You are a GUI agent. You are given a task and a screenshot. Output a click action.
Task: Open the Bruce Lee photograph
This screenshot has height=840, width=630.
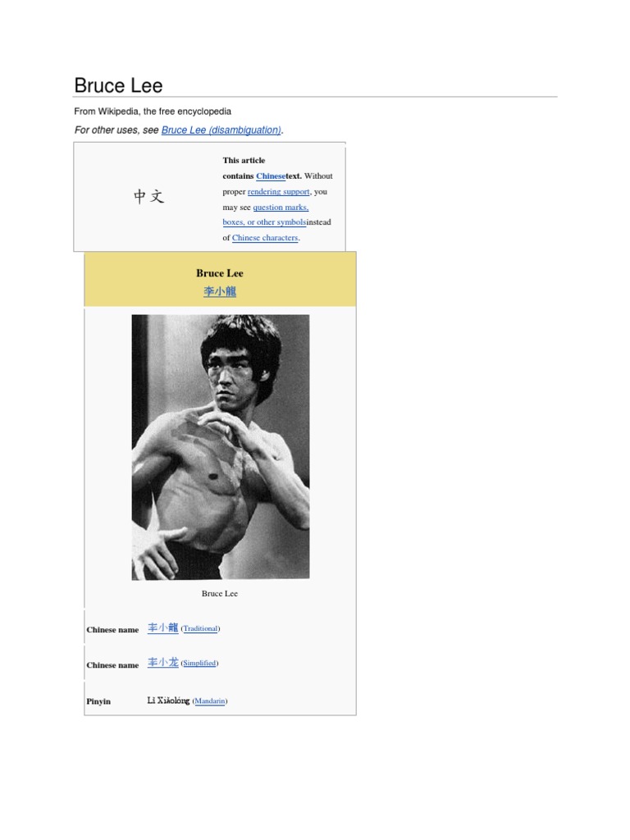(221, 447)
